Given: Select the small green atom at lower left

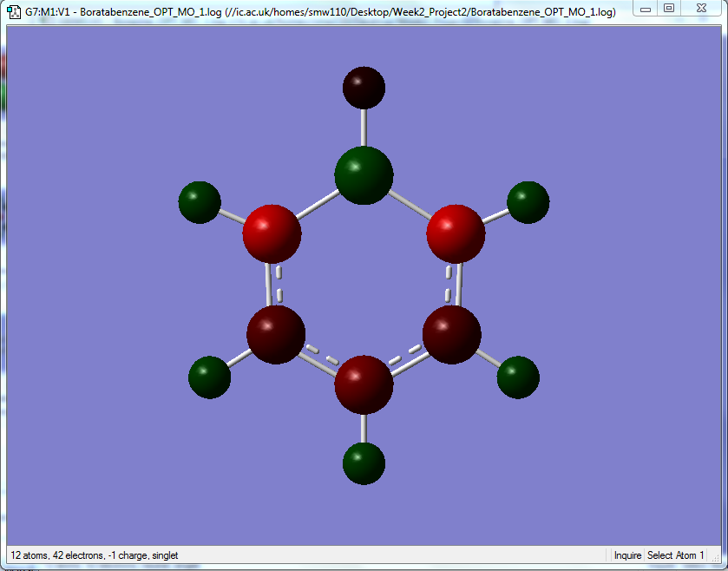Looking at the screenshot, I should [209, 377].
